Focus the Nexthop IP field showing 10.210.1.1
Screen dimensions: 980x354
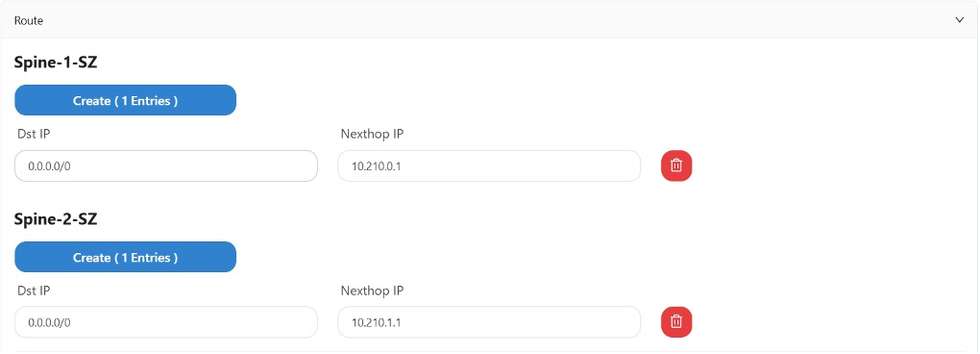coord(489,322)
